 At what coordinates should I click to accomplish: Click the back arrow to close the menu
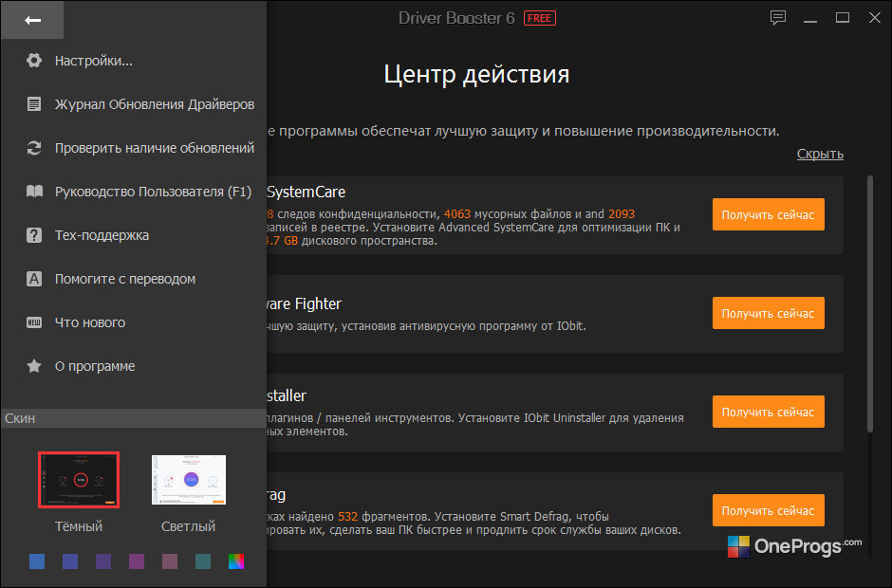[x=32, y=20]
